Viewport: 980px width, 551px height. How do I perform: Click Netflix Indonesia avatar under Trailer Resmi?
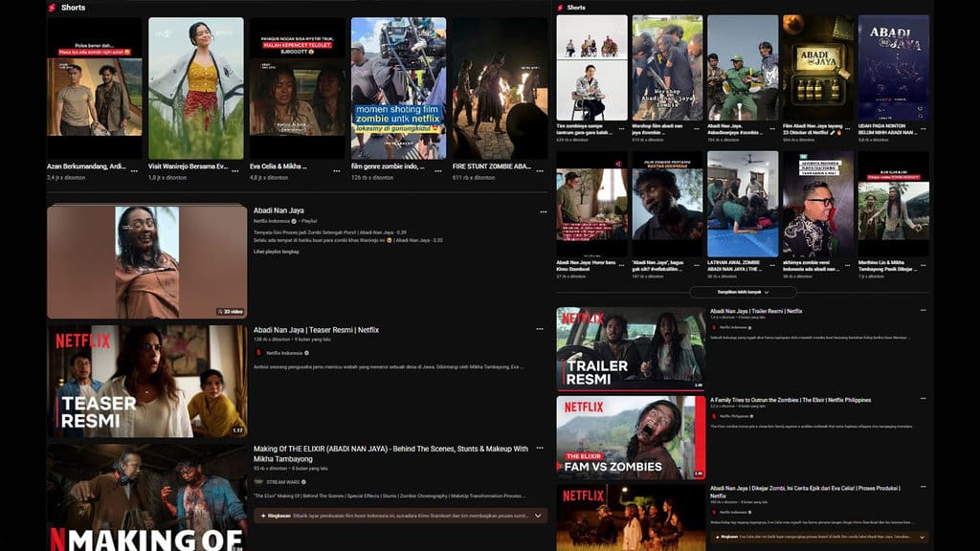click(x=714, y=327)
